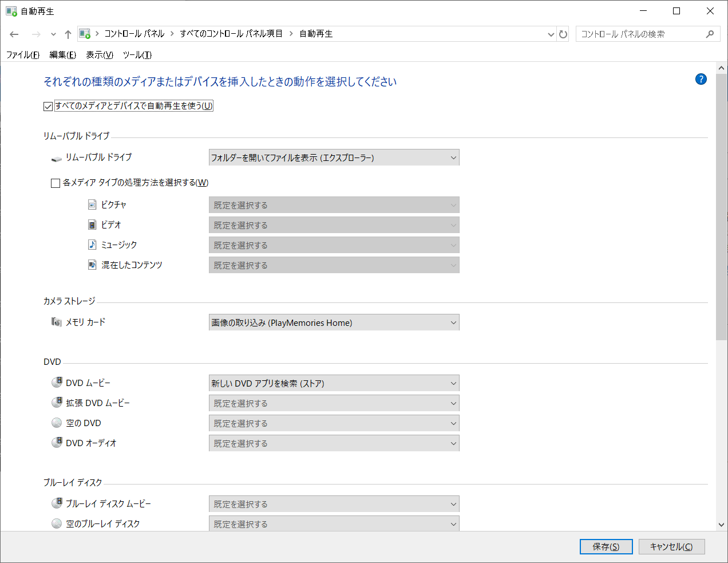Click the blue help question mark icon

click(x=701, y=79)
